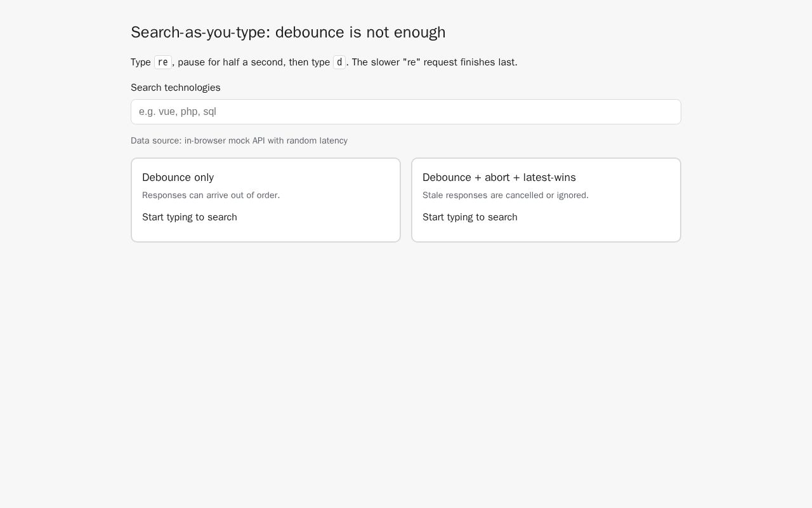Select the page heading about debounce
Image resolution: width=812 pixels, height=508 pixels.
tap(288, 32)
